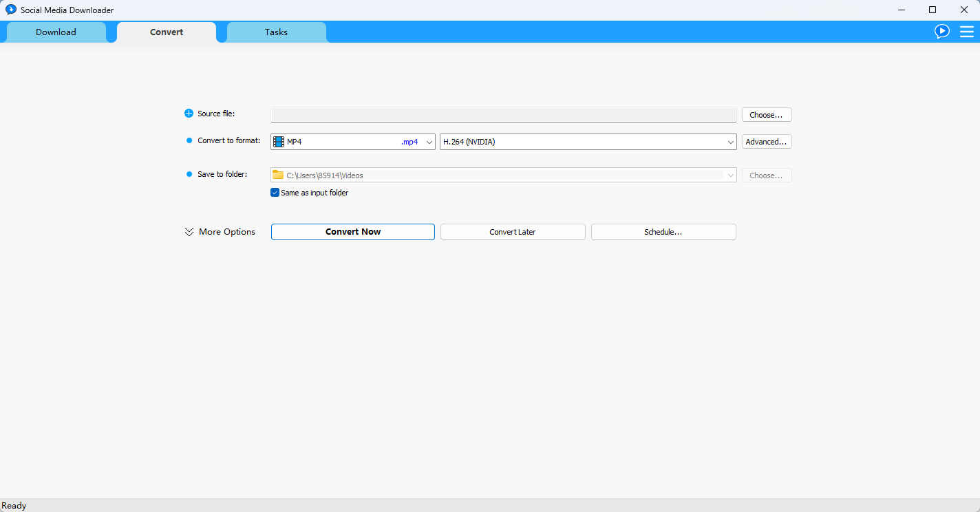Open the Save to folder path dropdown

[x=504, y=175]
